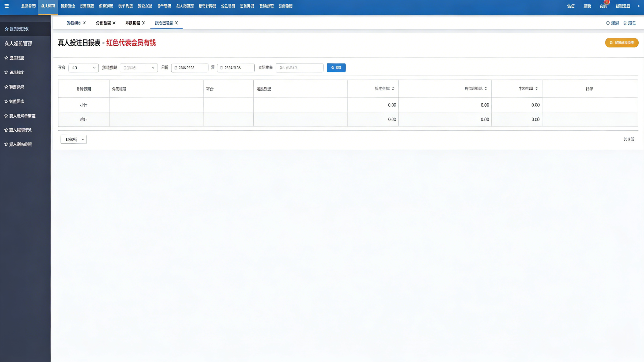This screenshot has height=362, width=644.
Task: Click the blue search button
Action: click(336, 68)
